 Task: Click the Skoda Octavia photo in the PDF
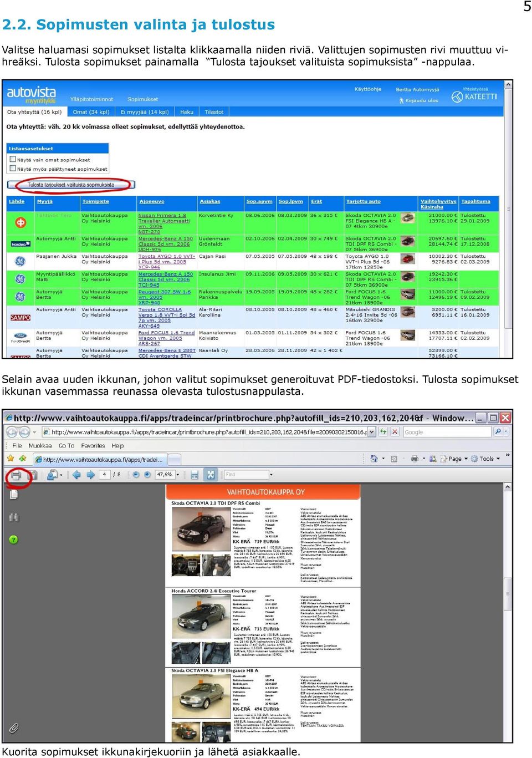201,528
